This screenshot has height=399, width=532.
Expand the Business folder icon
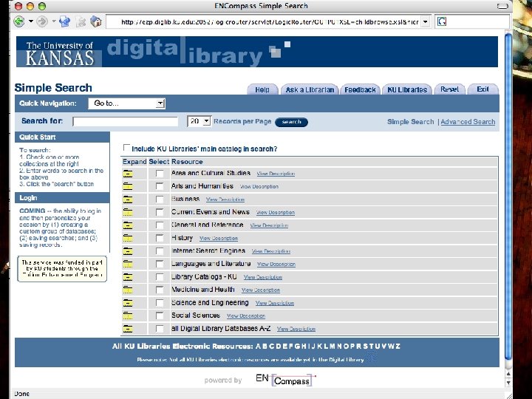pyautogui.click(x=128, y=199)
